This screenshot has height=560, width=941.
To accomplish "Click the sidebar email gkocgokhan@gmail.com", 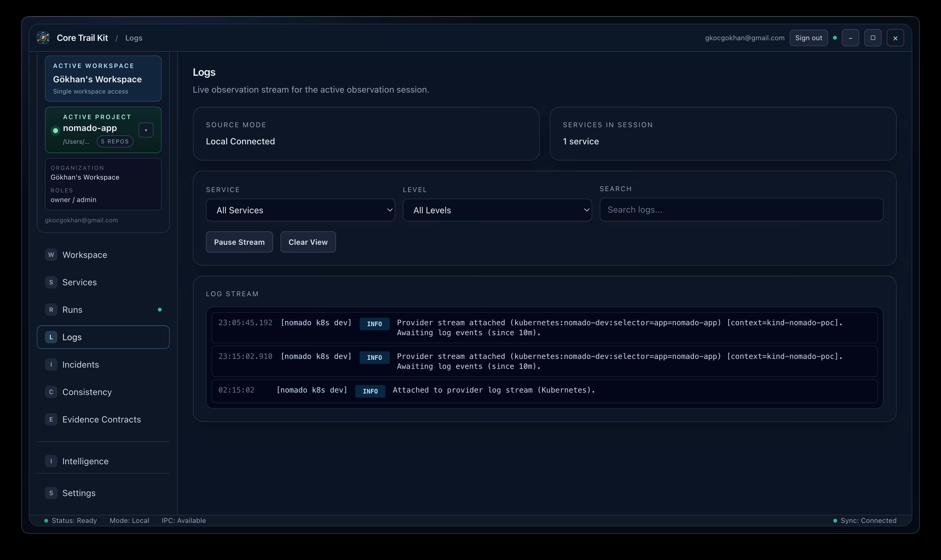I will [81, 220].
